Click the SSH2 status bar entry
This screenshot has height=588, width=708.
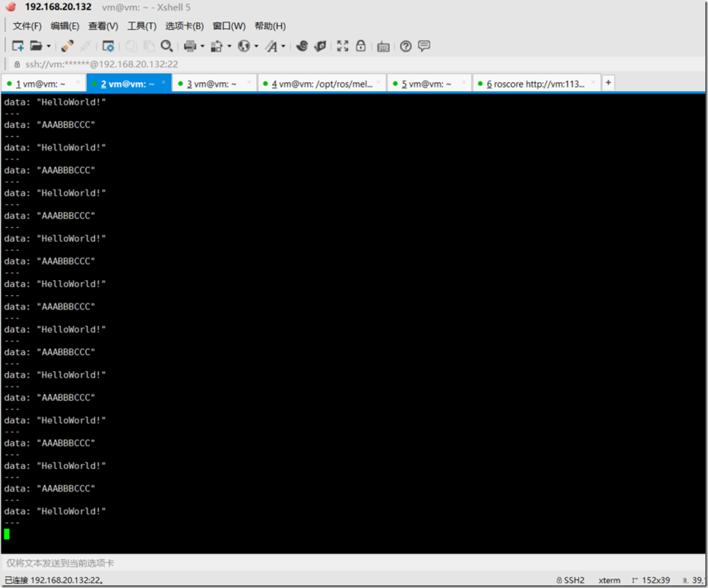(x=571, y=580)
